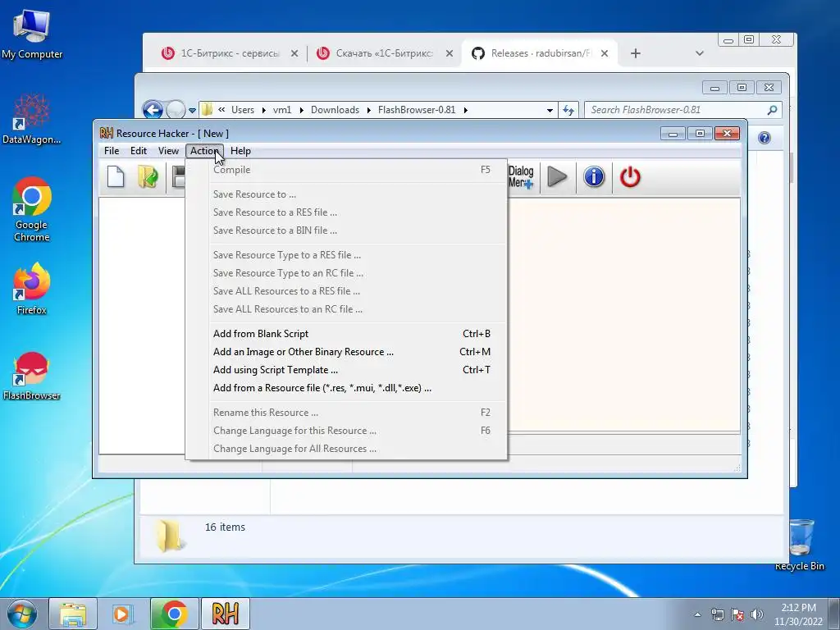The image size is (840, 630).
Task: Select Add an Image or Other Binary Resource
Action: tap(346, 352)
